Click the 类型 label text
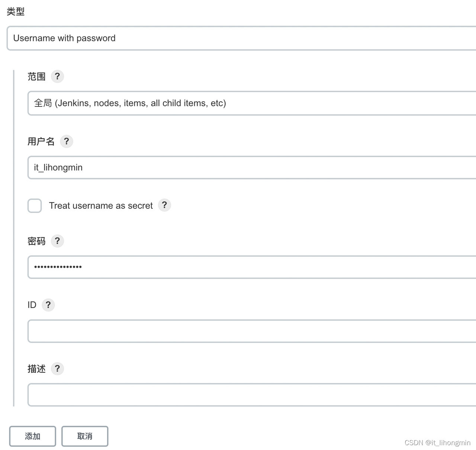 point(16,12)
